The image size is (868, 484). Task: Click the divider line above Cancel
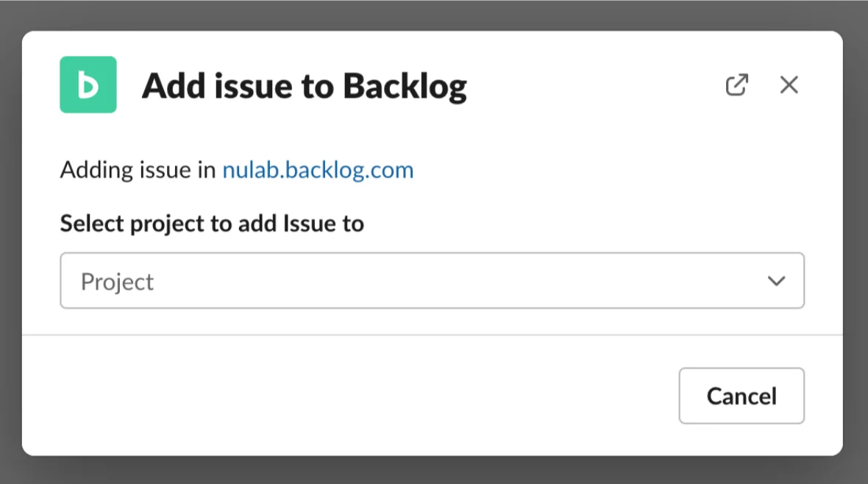(x=433, y=335)
